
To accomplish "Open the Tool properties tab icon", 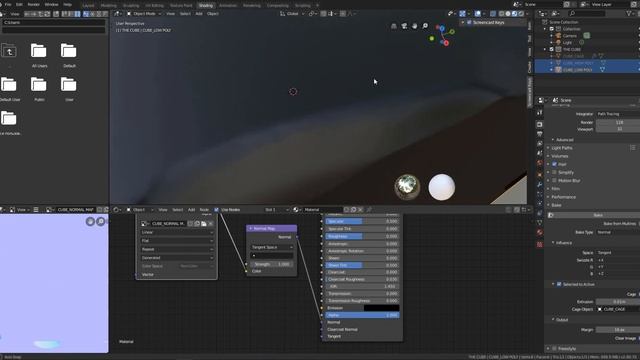I will pyautogui.click(x=540, y=113).
